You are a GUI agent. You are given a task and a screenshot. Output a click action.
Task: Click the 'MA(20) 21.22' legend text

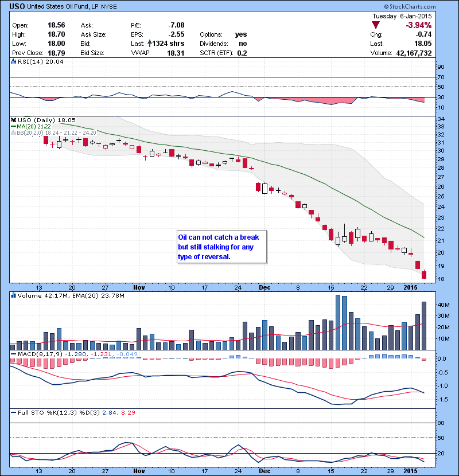tap(34, 126)
